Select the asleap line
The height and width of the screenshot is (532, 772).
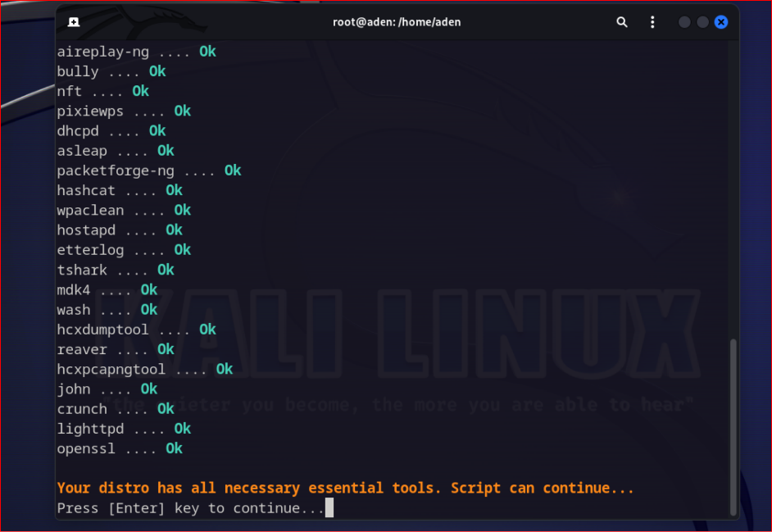(116, 151)
